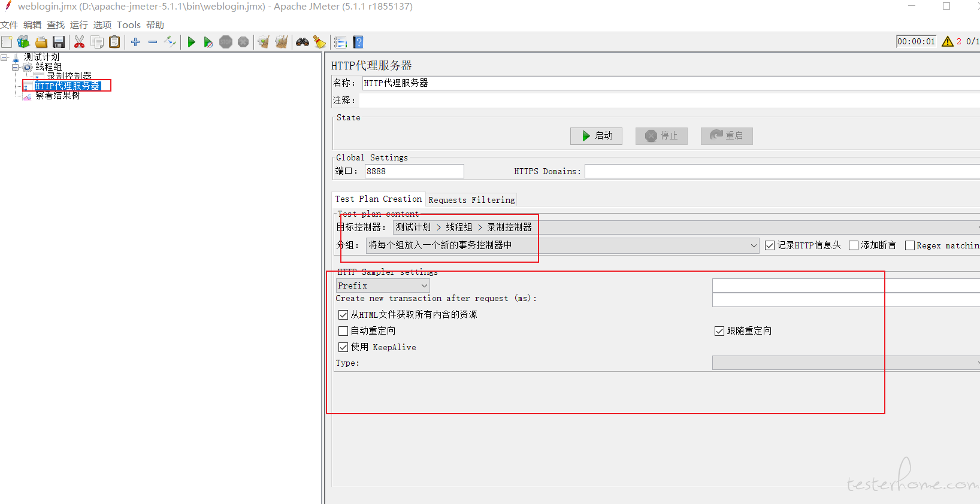Open the Templates icon in toolbar
980x504 pixels.
(x=23, y=42)
